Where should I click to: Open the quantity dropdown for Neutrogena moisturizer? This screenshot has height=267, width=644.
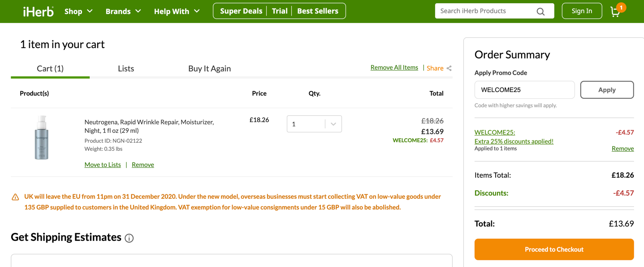(x=314, y=124)
